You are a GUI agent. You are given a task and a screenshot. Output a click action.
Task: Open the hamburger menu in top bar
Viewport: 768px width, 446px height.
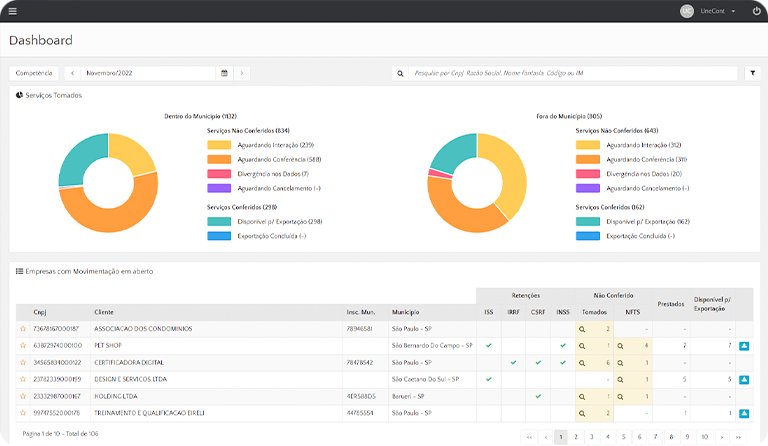point(12,11)
